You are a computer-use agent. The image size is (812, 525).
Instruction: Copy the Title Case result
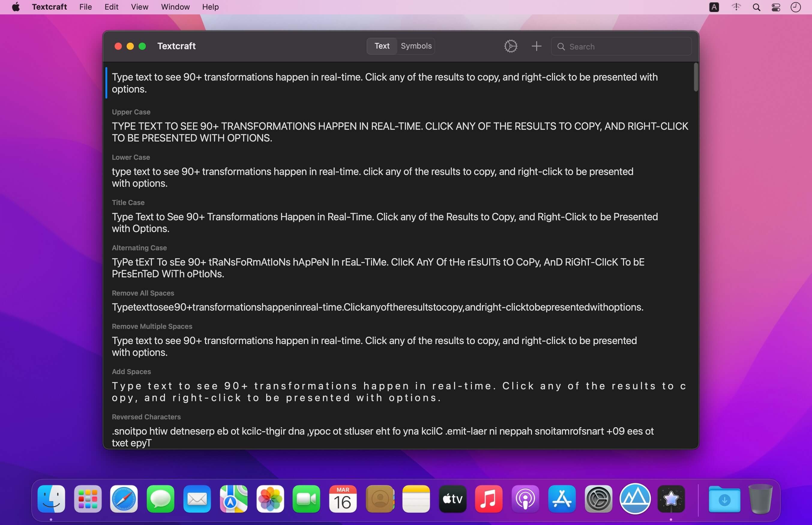[384, 223]
